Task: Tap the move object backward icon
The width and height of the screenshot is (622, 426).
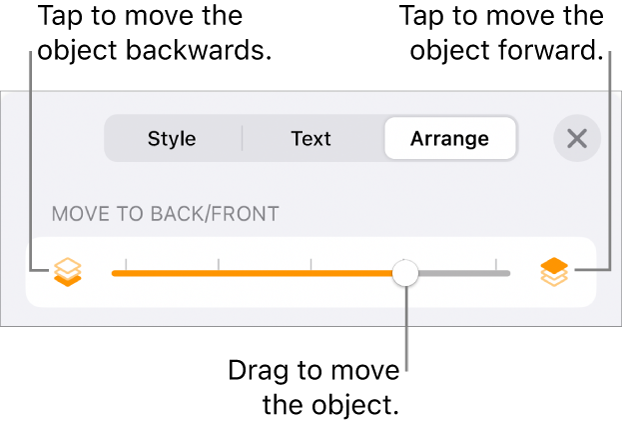Action: [x=68, y=271]
